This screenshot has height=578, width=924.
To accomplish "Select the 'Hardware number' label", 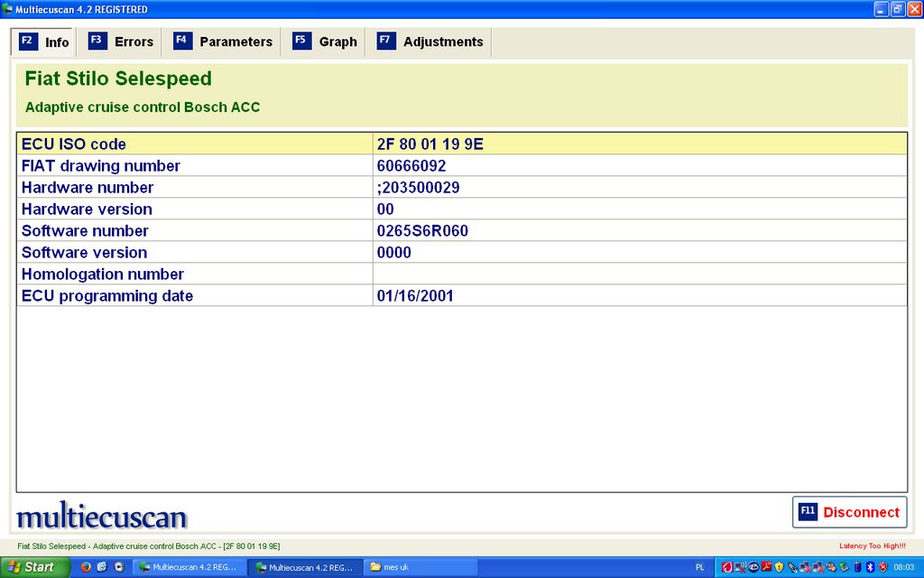I will pyautogui.click(x=88, y=188).
